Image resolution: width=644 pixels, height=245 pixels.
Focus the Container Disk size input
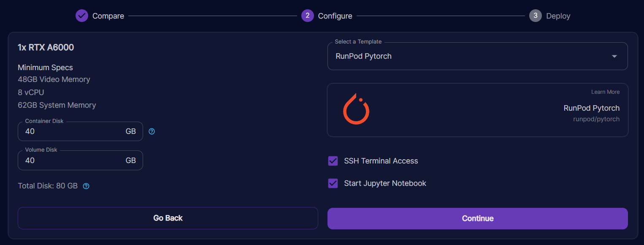point(72,131)
